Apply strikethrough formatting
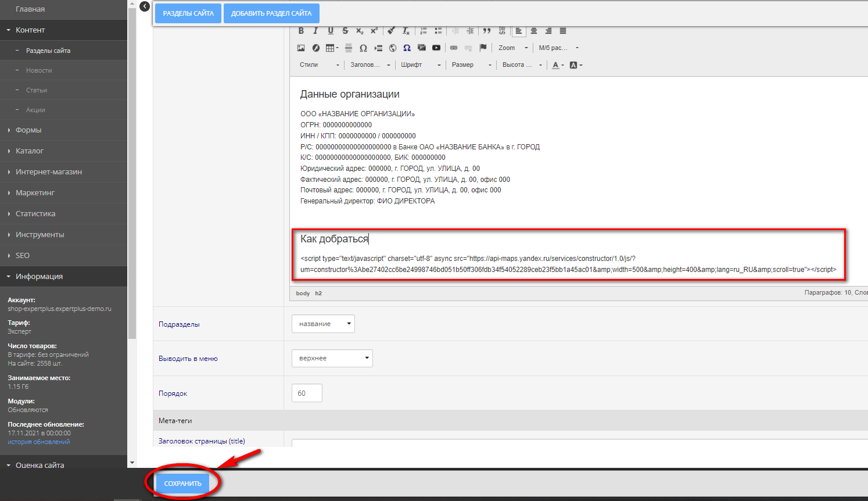868x501 pixels. click(x=345, y=31)
